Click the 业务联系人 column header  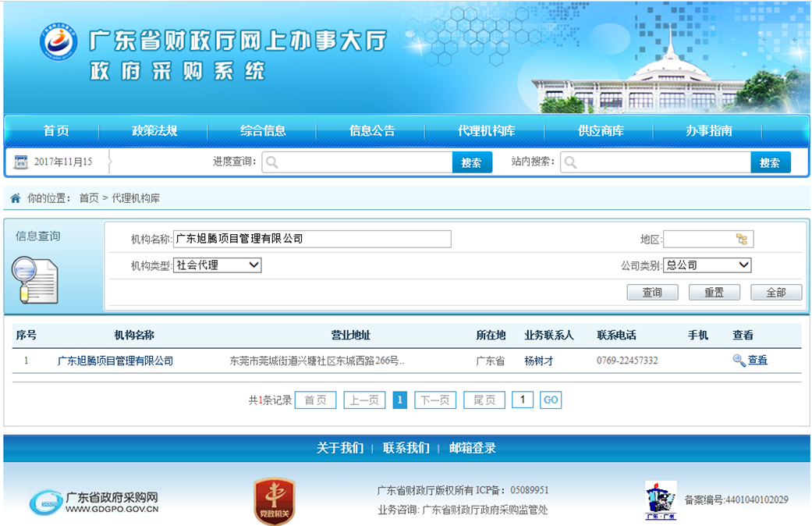click(549, 336)
